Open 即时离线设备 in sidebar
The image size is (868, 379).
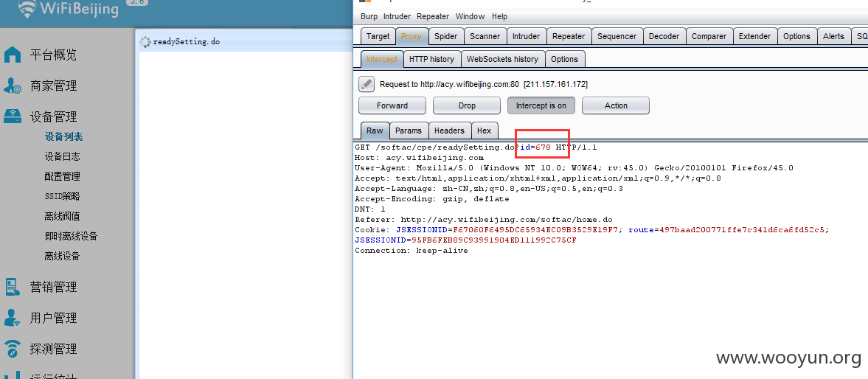72,236
